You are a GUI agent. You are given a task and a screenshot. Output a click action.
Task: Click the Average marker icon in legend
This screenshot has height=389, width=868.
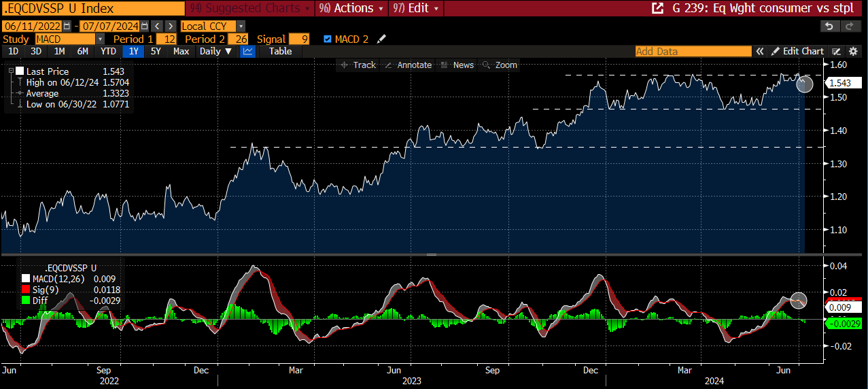pyautogui.click(x=20, y=93)
